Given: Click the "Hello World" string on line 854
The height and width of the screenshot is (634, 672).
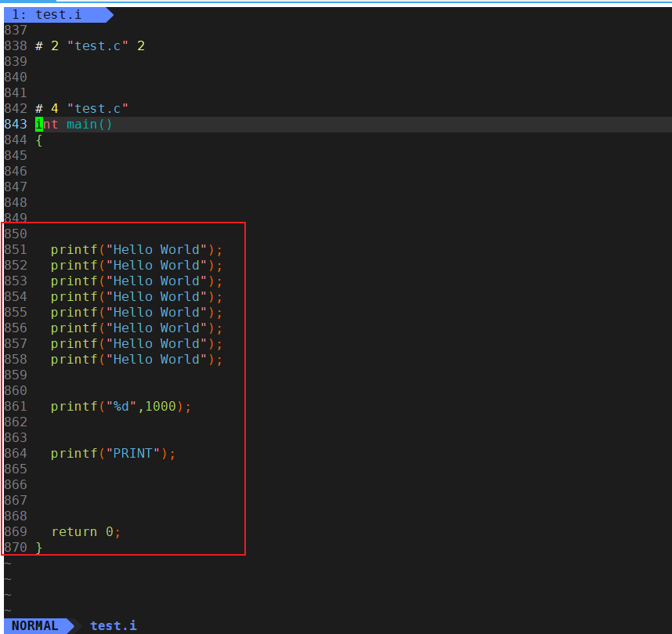Looking at the screenshot, I should point(156,297).
